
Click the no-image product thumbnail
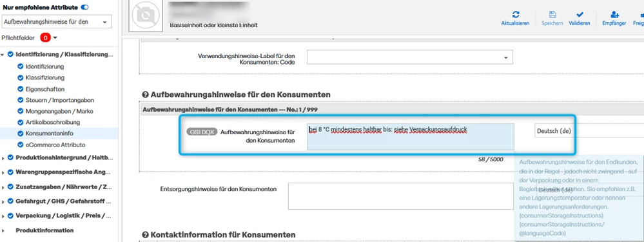pyautogui.click(x=146, y=15)
